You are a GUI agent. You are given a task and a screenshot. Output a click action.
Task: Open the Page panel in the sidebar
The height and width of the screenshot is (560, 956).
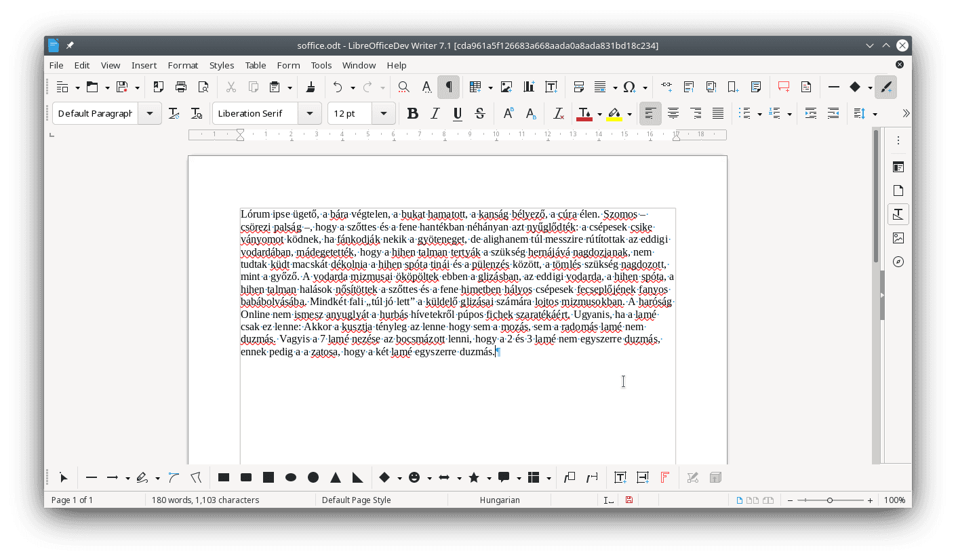898,190
